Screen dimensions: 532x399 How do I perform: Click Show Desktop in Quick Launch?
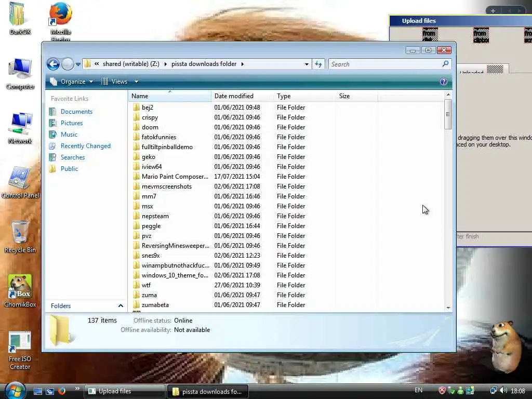[x=37, y=391]
